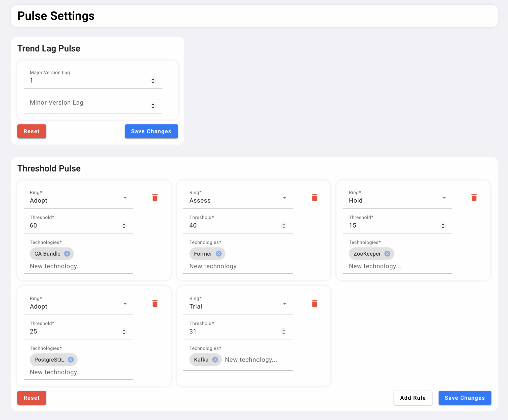This screenshot has height=420, width=508.
Task: Delete the Adopt rule with threshold 60
Action: tap(155, 198)
